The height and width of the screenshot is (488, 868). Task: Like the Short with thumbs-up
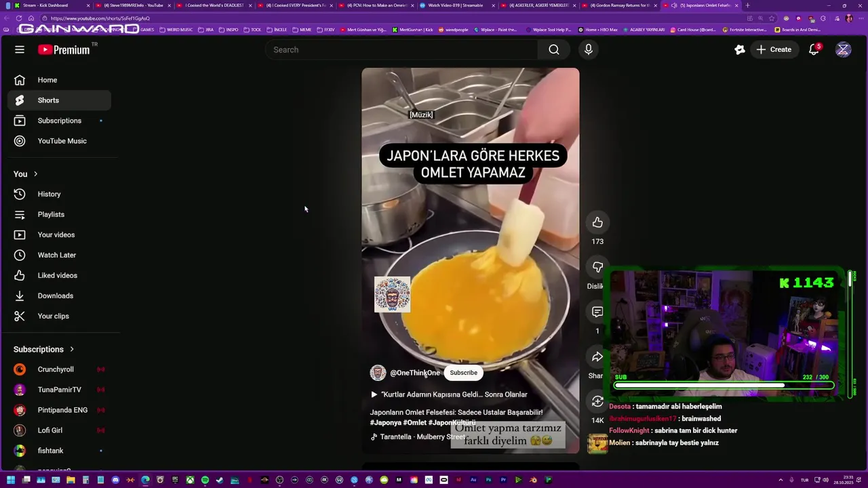[597, 222]
